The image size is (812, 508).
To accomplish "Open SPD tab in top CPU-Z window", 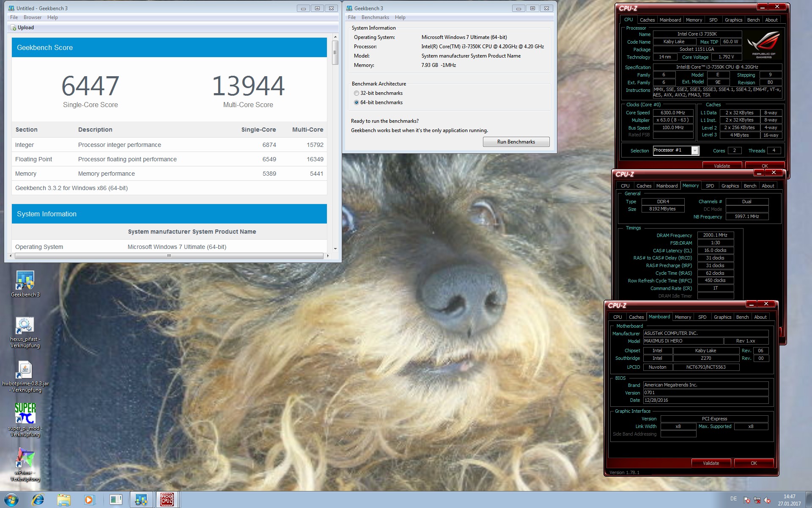I will coord(713,20).
